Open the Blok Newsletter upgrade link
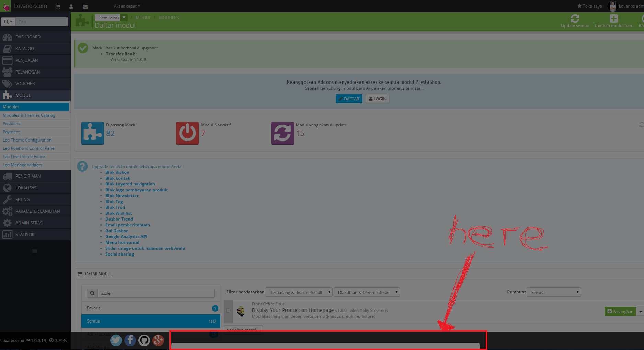Screen dimensions: 644x350 coord(122,196)
